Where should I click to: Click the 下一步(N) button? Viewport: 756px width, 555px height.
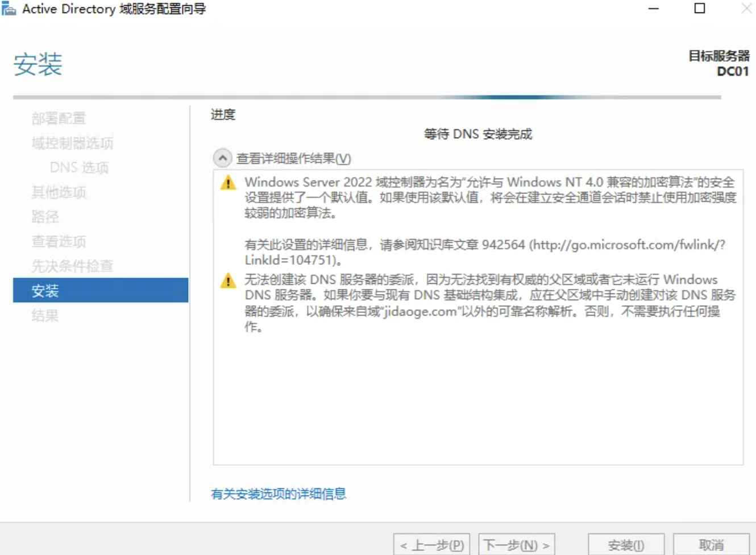(517, 545)
